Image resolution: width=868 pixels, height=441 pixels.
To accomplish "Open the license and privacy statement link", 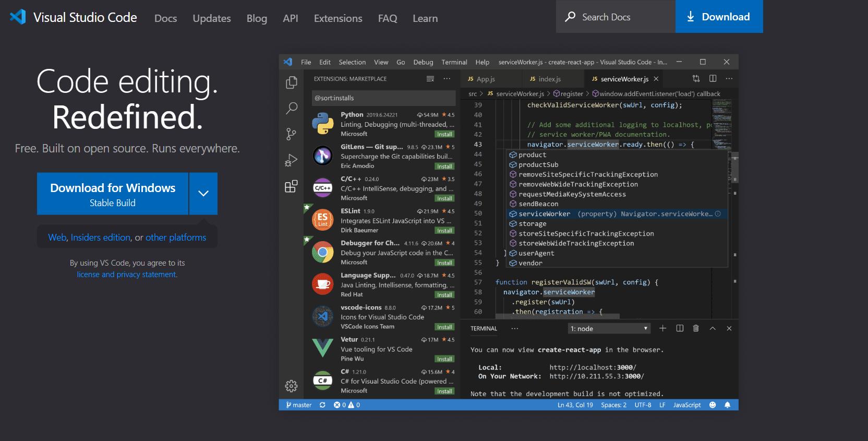I will 127,275.
